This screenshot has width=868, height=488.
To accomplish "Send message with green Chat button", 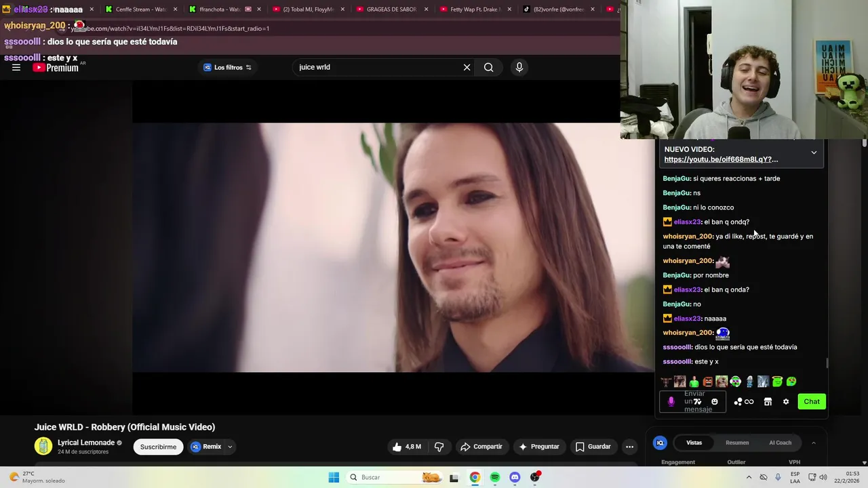I will point(812,401).
